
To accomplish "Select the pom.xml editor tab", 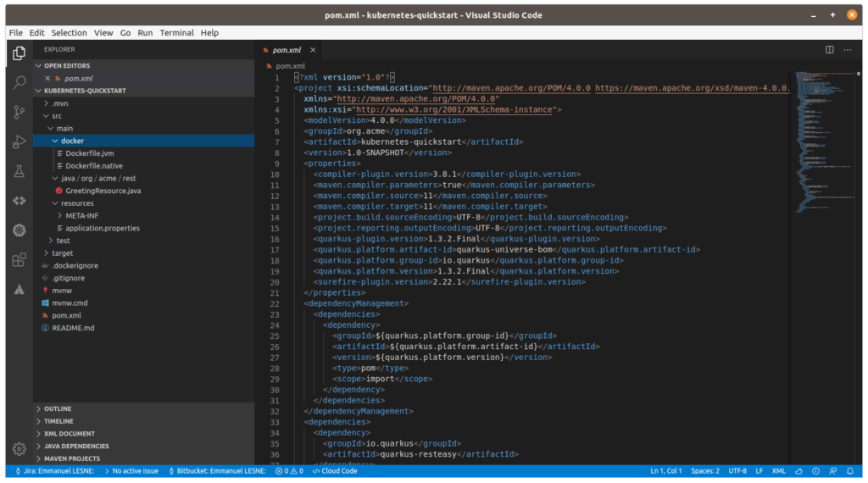I will click(x=287, y=50).
